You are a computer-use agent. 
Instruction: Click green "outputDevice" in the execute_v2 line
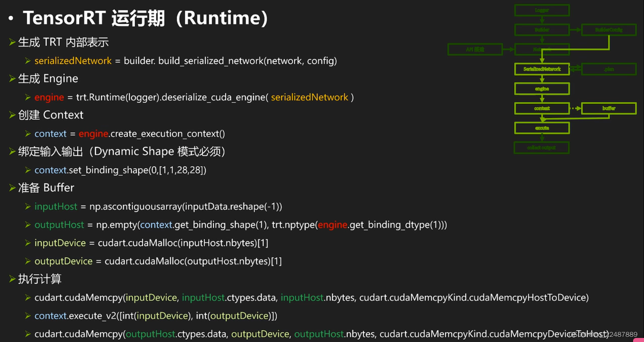click(239, 316)
